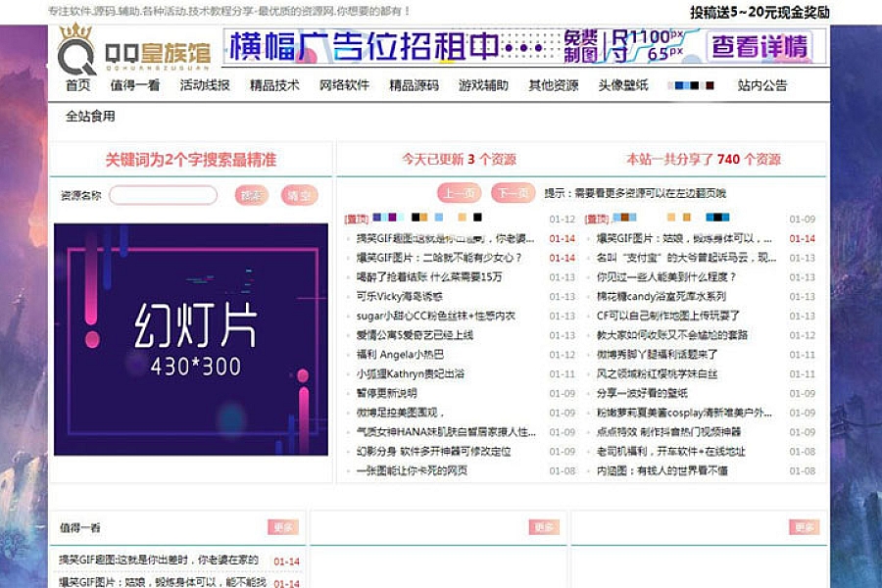This screenshot has width=882, height=588.
Task: Go to 值得一看 in the top navigation
Action: coord(135,85)
